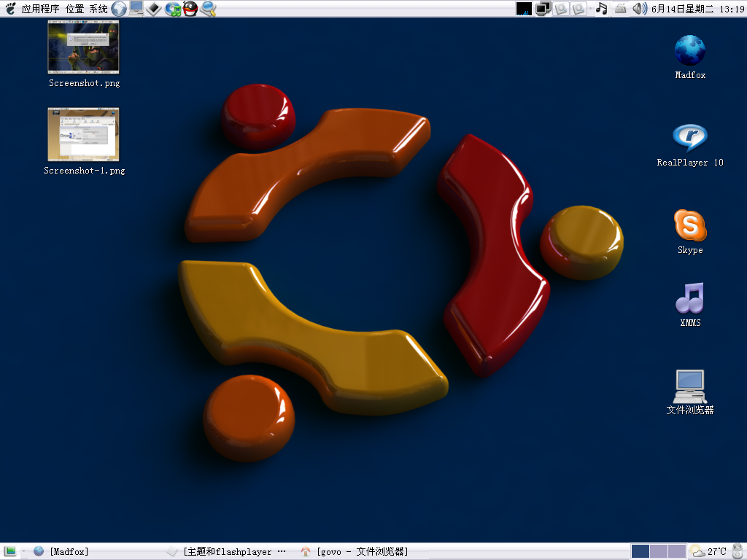Click the show desktop button in bottom panel
The height and width of the screenshot is (560, 747).
(x=10, y=551)
